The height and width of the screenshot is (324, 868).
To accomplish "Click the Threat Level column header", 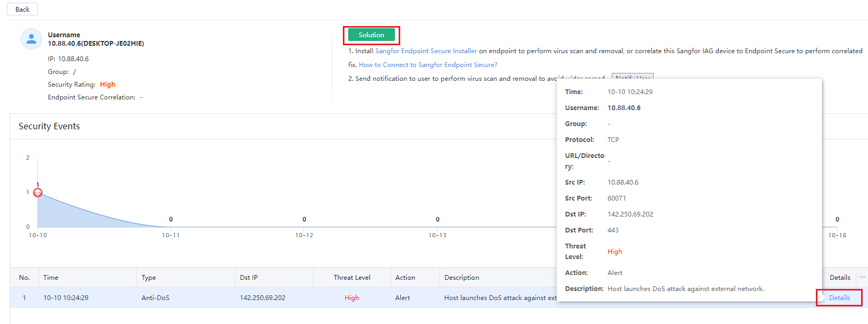I will point(352,278).
